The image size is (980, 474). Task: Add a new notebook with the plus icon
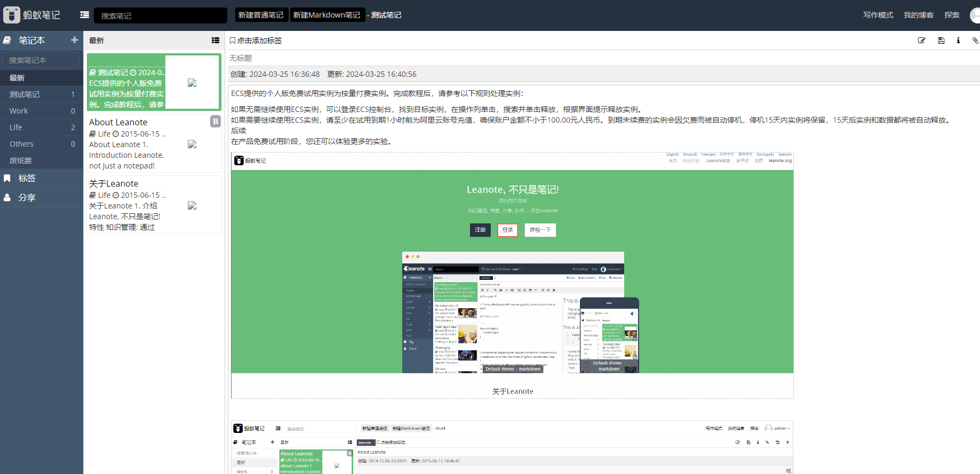pyautogui.click(x=74, y=40)
